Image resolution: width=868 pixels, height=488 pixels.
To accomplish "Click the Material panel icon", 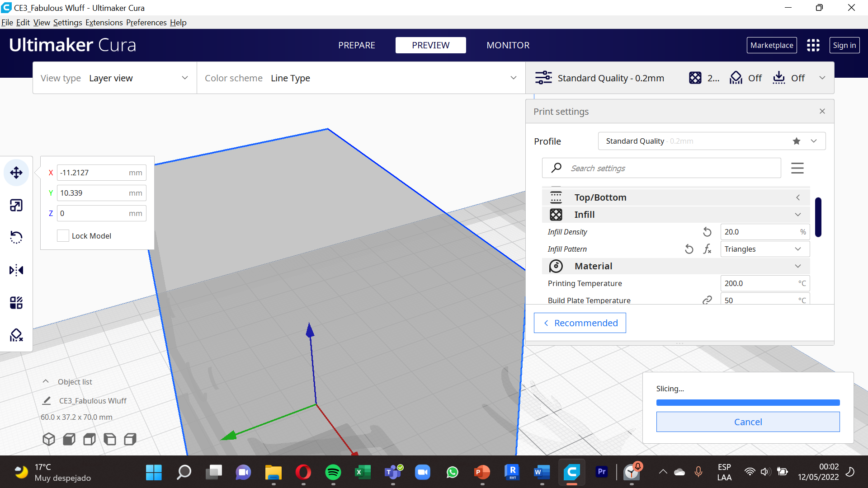I will [556, 266].
